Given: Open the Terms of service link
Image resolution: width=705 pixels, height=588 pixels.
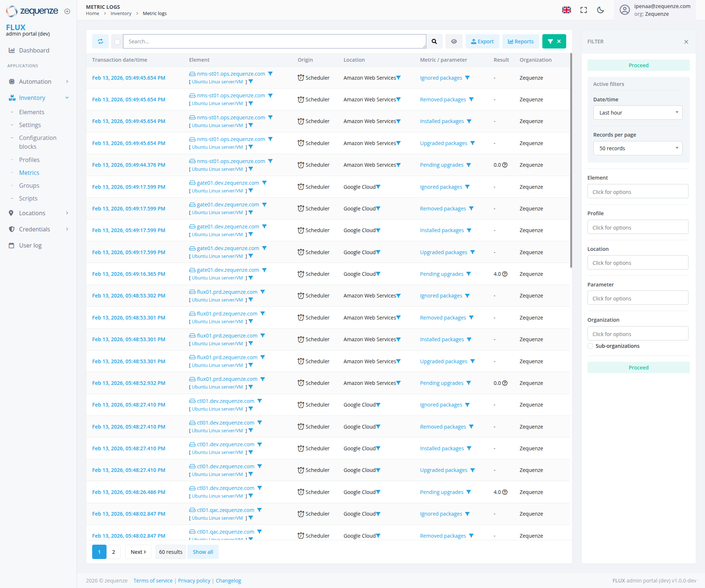Looking at the screenshot, I should 153,580.
